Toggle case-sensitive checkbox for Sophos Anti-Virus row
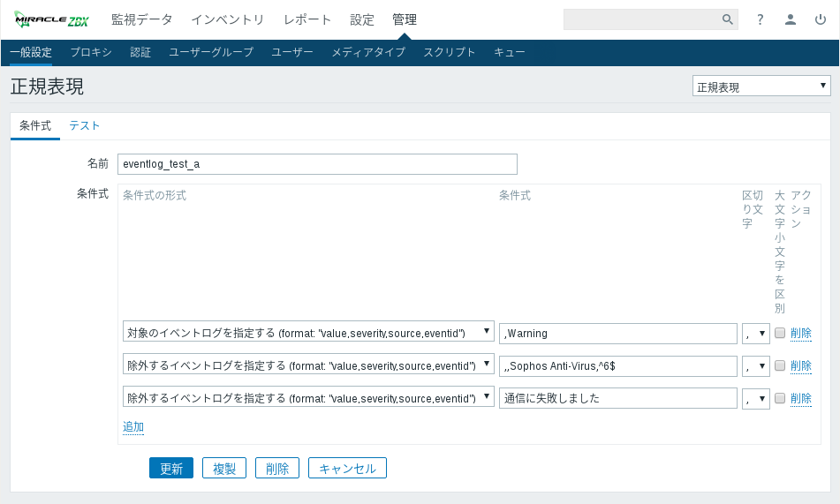 (780, 366)
